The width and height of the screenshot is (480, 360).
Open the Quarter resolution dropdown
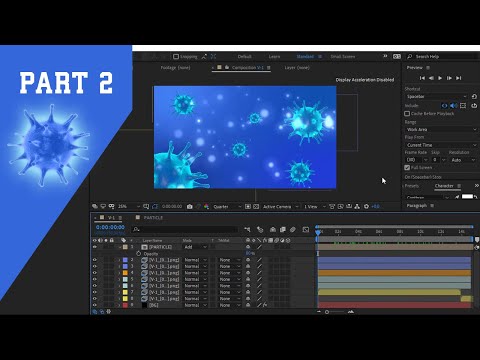coord(227,207)
